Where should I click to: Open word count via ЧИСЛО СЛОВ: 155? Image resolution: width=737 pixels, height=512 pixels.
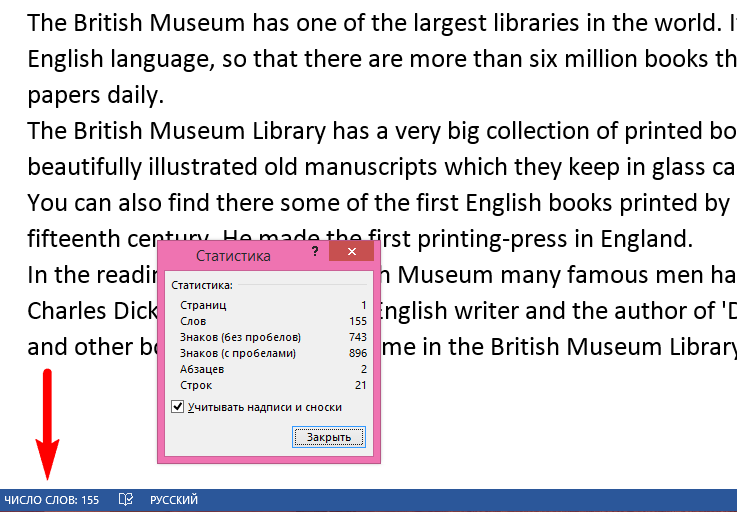point(52,500)
